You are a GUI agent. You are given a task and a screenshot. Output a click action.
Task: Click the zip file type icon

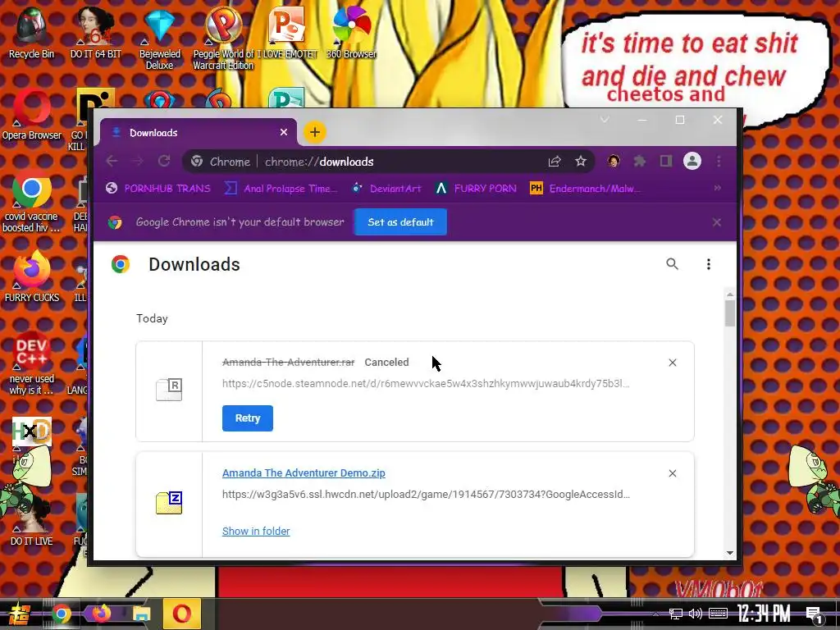pos(169,503)
